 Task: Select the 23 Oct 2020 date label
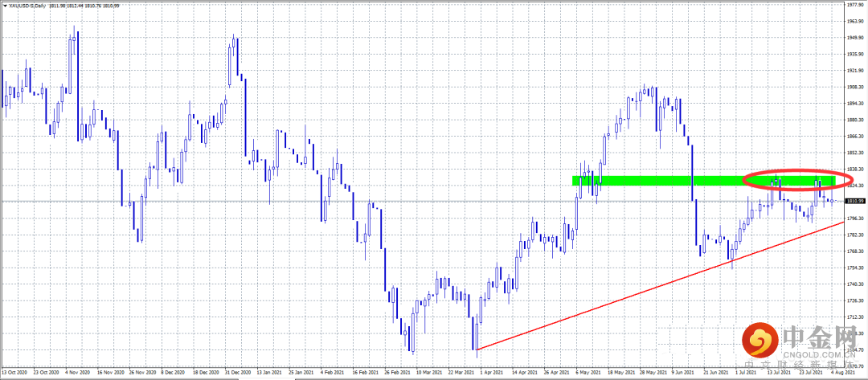(44, 373)
